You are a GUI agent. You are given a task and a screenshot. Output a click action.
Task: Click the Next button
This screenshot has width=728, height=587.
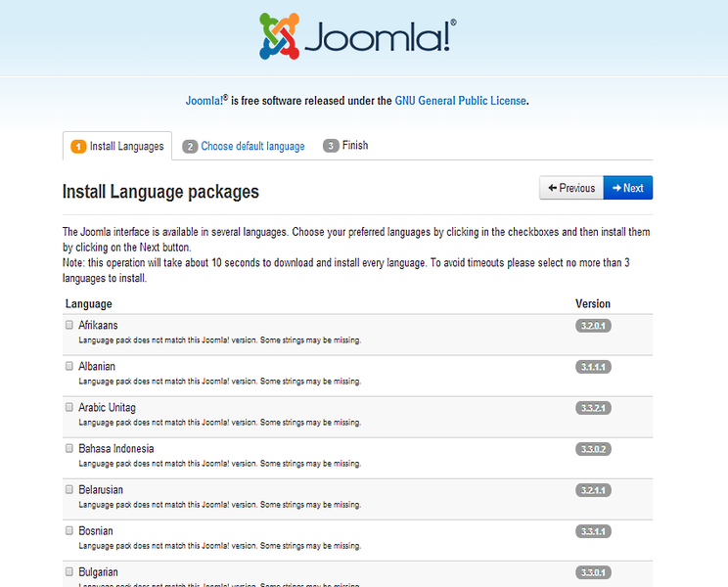(628, 188)
